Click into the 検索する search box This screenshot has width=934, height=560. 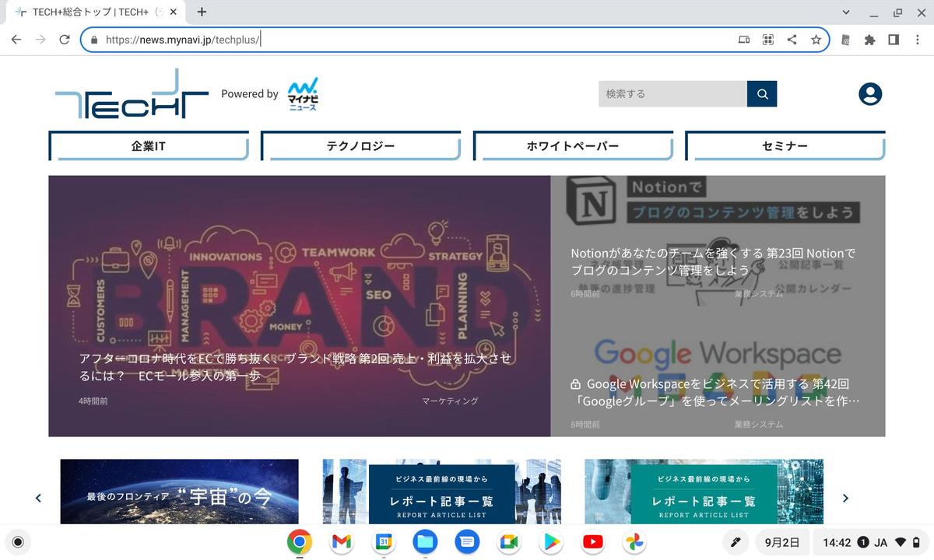point(672,94)
